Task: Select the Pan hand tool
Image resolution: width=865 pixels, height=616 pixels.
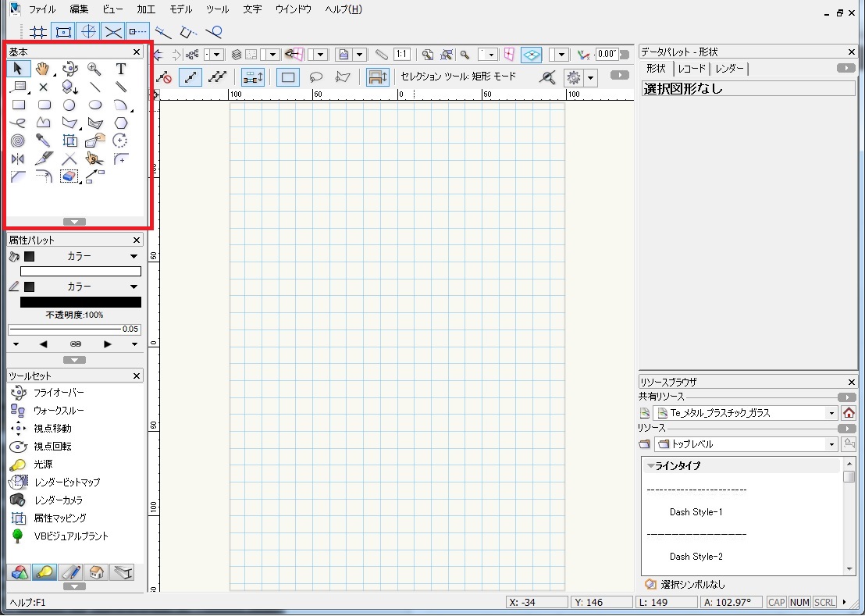Action: click(43, 69)
